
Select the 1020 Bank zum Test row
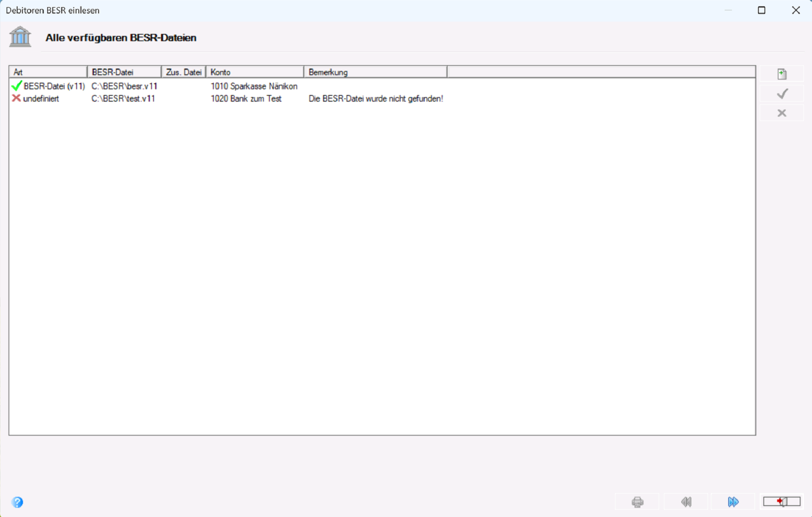coord(382,98)
